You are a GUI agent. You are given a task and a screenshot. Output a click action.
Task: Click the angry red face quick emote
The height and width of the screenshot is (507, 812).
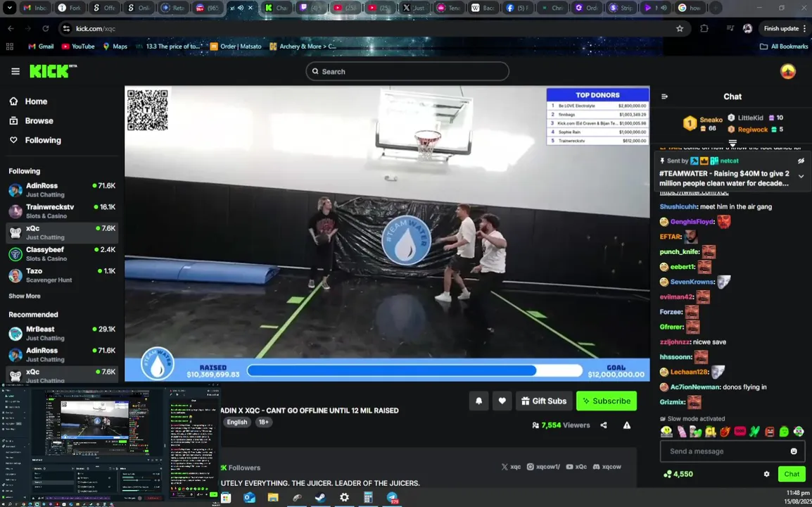coord(770,432)
